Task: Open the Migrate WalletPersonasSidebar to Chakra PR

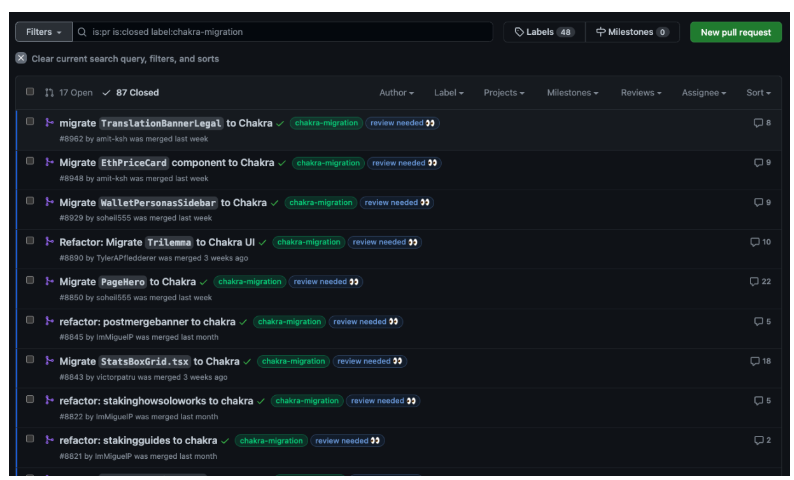Action: tap(163, 203)
